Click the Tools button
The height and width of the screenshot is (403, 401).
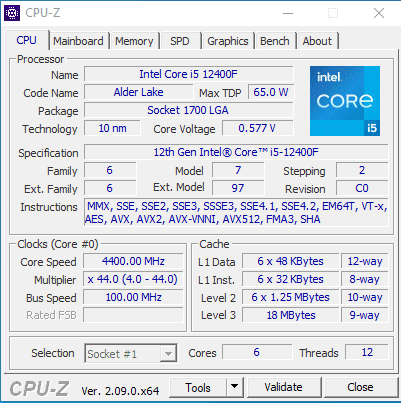point(198,387)
